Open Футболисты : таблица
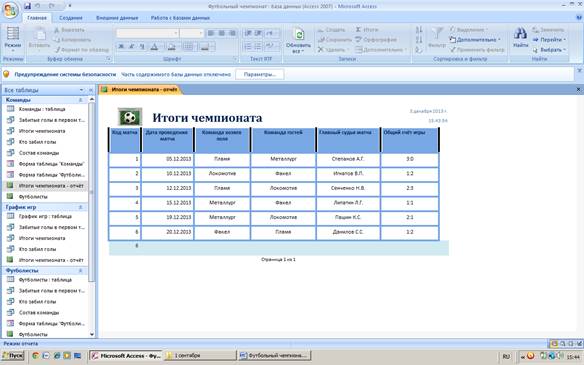The width and height of the screenshot is (584, 365). tap(45, 280)
